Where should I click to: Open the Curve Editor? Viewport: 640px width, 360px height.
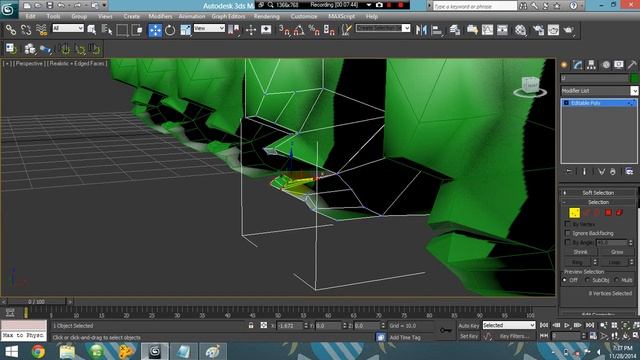[487, 30]
